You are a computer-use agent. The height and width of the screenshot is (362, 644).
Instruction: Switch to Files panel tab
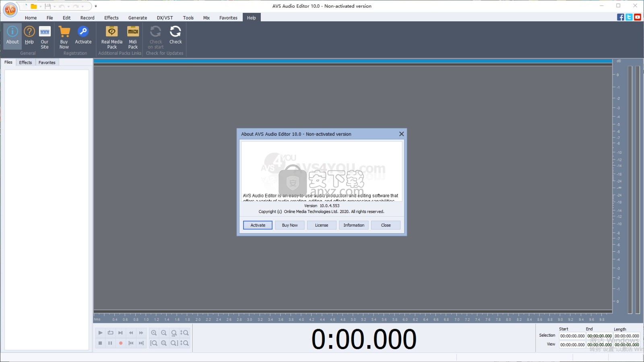[8, 62]
